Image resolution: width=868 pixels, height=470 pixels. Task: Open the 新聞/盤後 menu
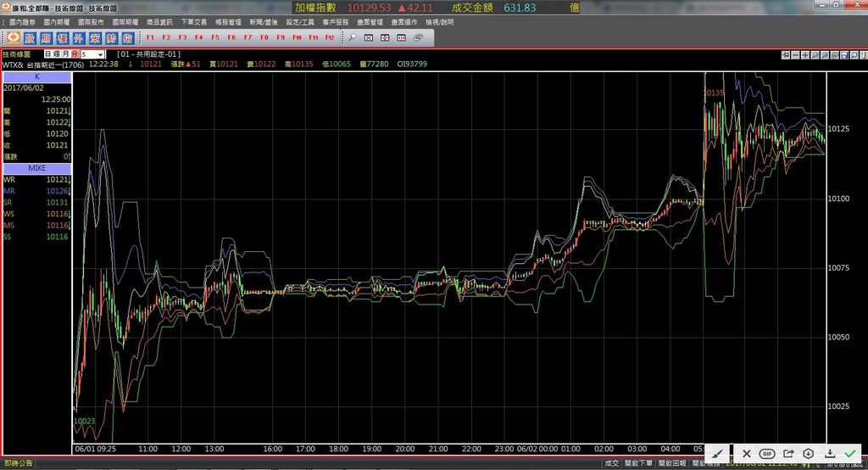tap(264, 22)
